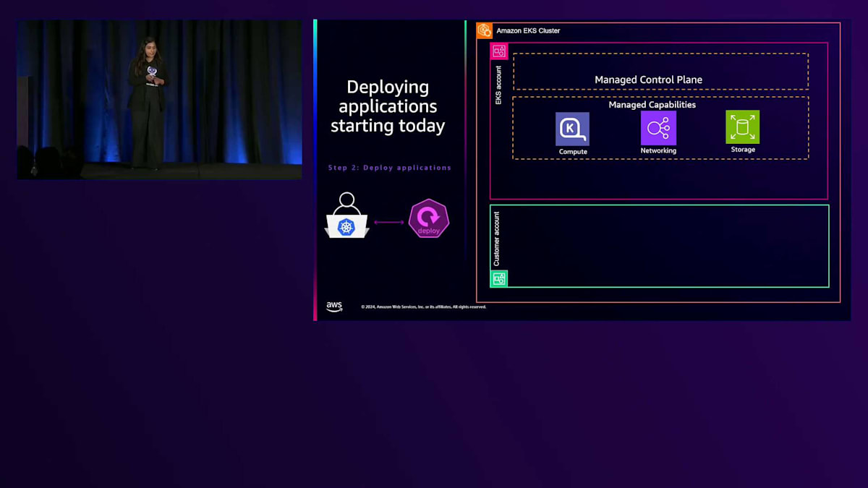Screen dimensions: 868x488
Task: Click the "Amazon EKS Cluster" label
Action: [528, 31]
